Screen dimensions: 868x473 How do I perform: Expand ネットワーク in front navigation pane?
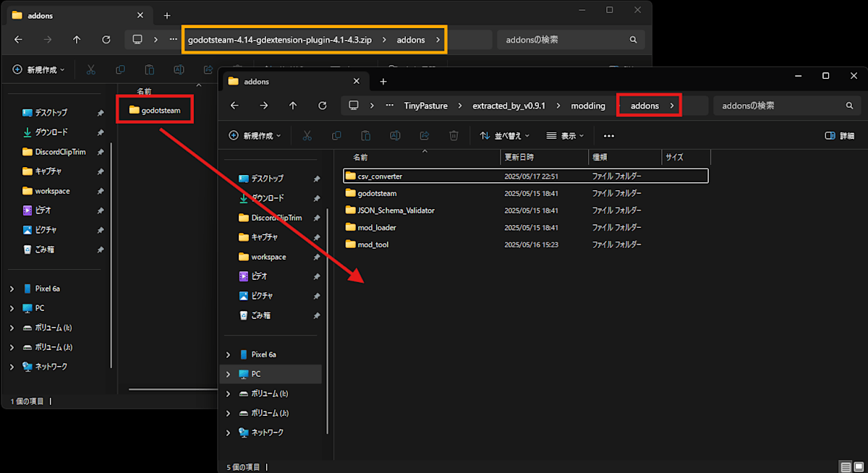pos(228,432)
